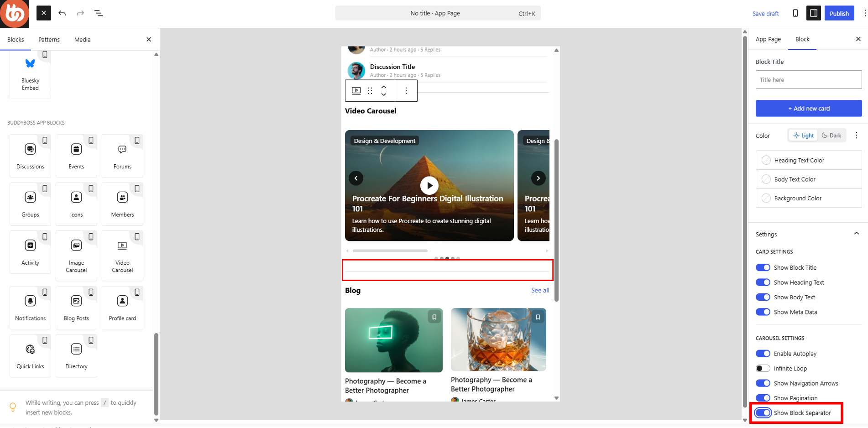Insert the Quick Links block
This screenshot has width=868, height=428.
[30, 355]
